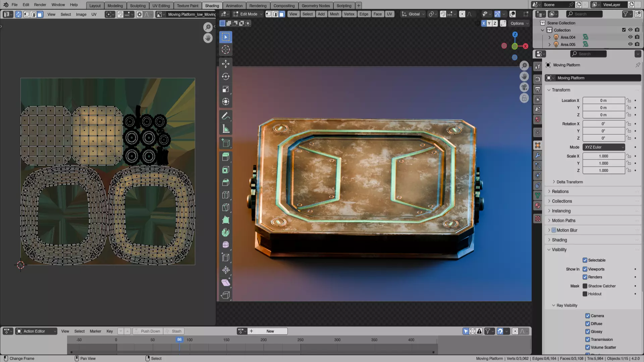Select the Loop Cut tool

226,195
